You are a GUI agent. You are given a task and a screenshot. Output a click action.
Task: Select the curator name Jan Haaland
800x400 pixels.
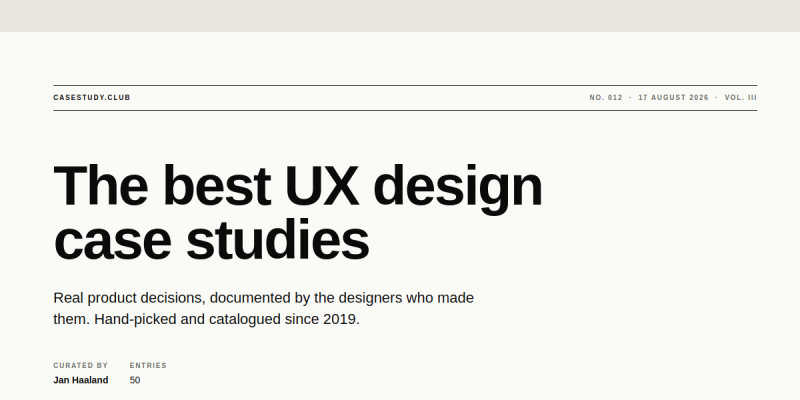tap(81, 380)
